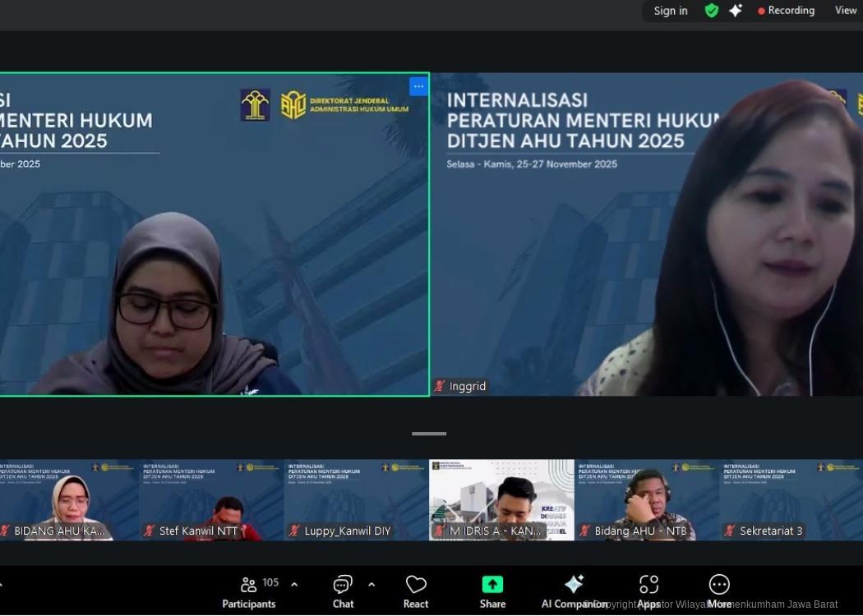Select the Luppy_Kanwil DIY video thumbnail

tap(356, 499)
